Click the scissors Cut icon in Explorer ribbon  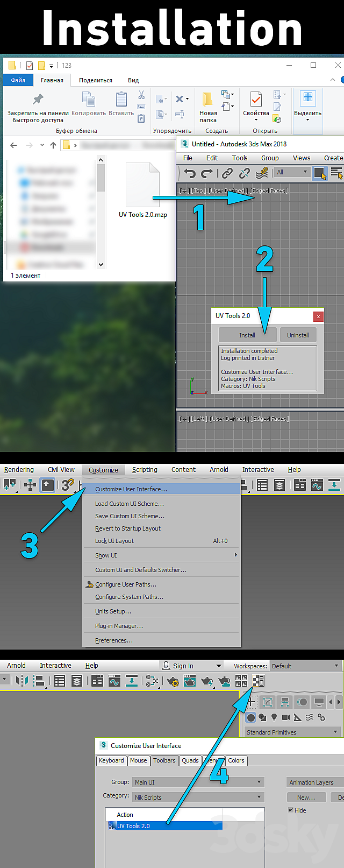(141, 95)
